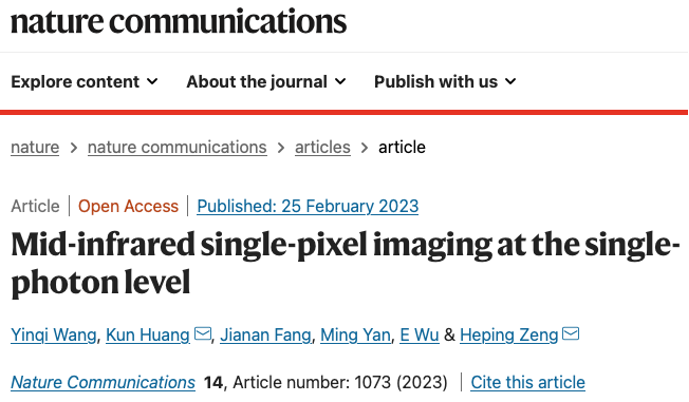
Task: Click the nature communications logo
Action: coord(179,21)
